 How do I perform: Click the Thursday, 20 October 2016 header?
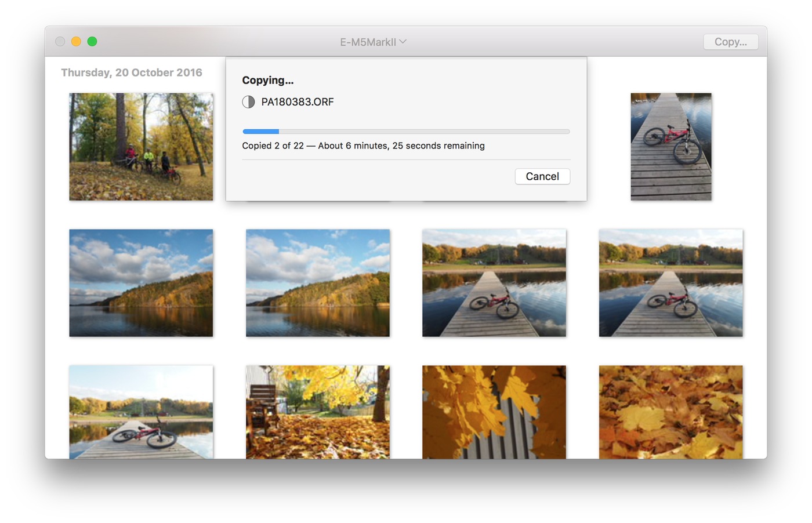click(132, 72)
